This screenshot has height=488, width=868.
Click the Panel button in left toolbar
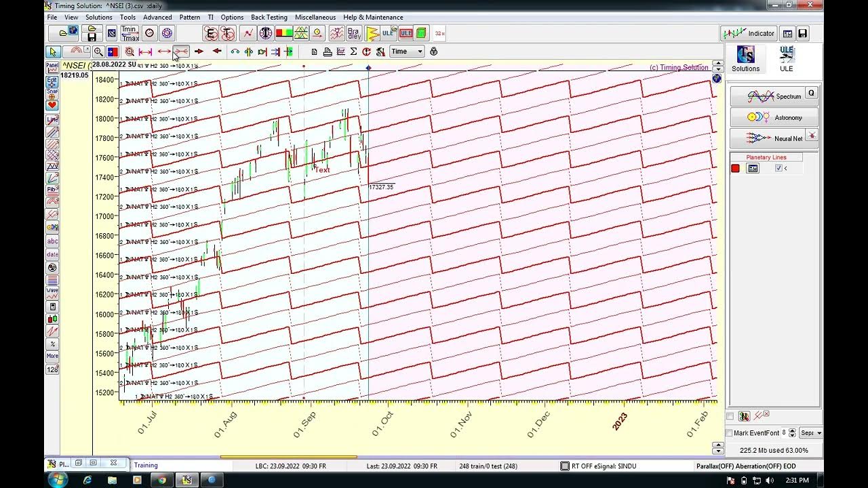[52, 66]
